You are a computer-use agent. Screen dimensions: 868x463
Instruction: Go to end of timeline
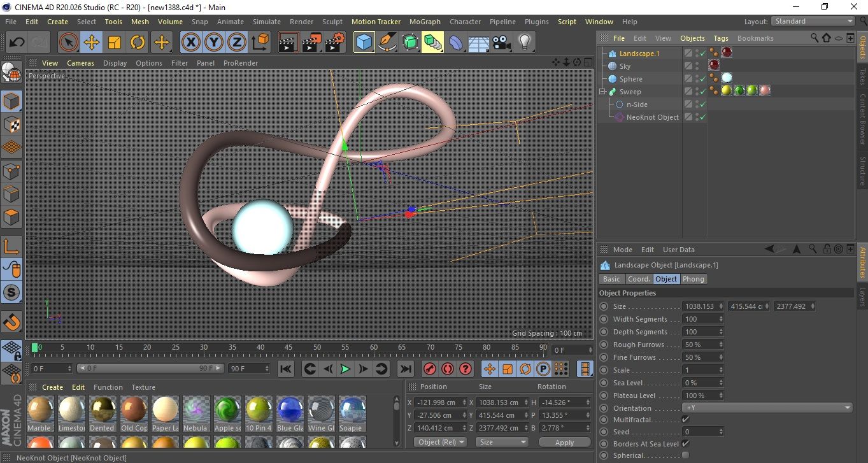[x=405, y=369]
